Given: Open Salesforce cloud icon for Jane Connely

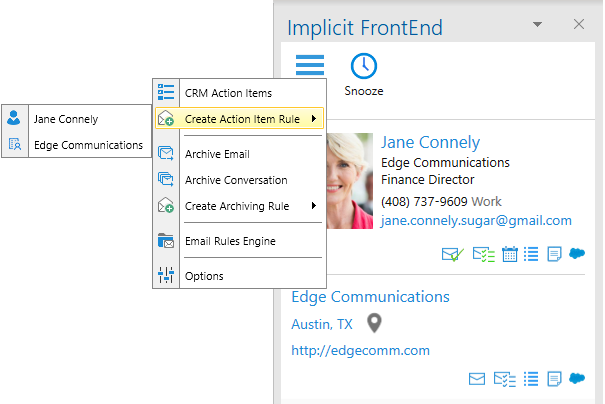Looking at the screenshot, I should click(x=577, y=254).
